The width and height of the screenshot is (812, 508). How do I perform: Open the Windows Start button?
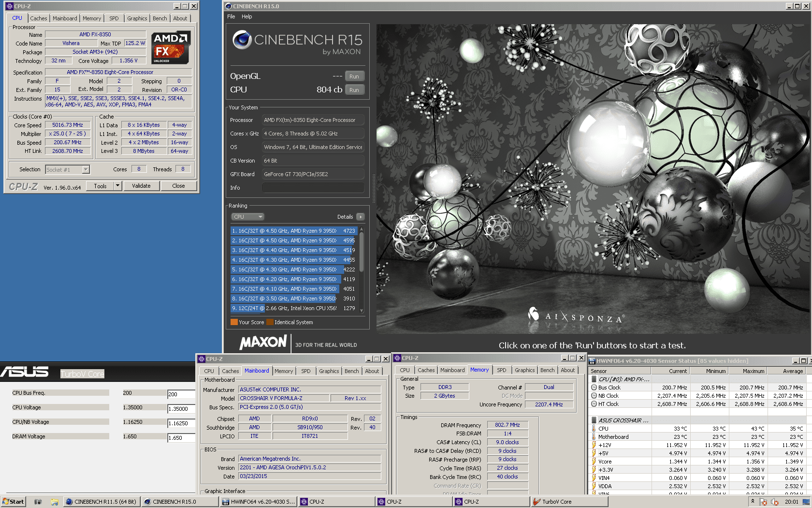click(x=13, y=502)
